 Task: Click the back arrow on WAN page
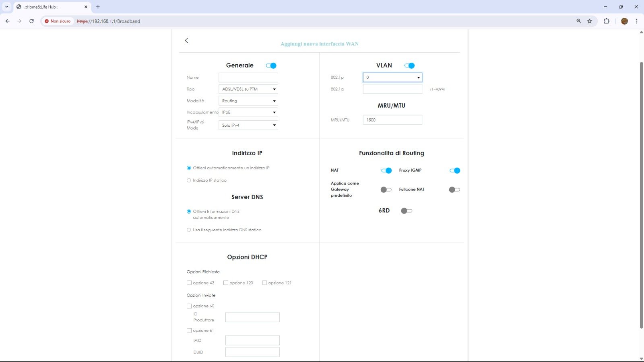(x=186, y=40)
